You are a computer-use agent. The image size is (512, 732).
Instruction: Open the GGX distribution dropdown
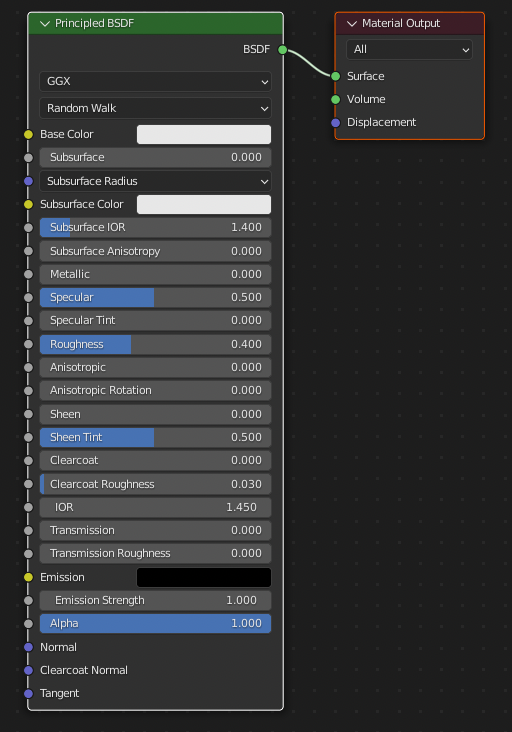click(155, 81)
